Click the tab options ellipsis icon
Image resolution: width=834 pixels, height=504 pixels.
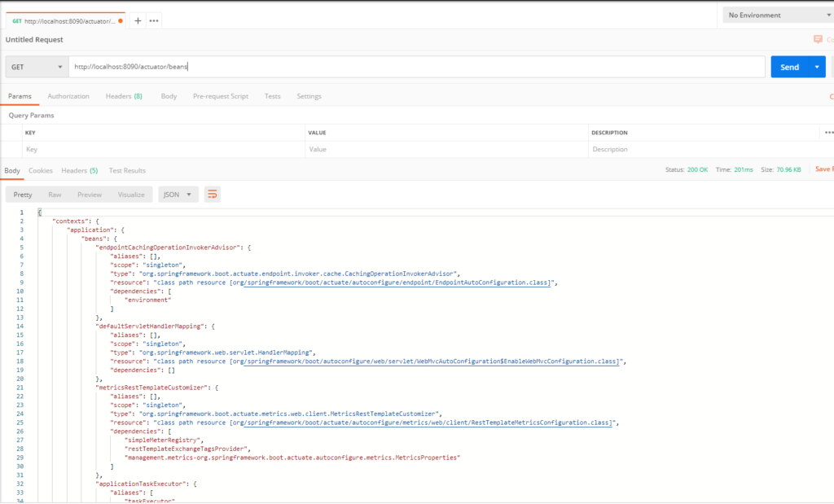[154, 20]
